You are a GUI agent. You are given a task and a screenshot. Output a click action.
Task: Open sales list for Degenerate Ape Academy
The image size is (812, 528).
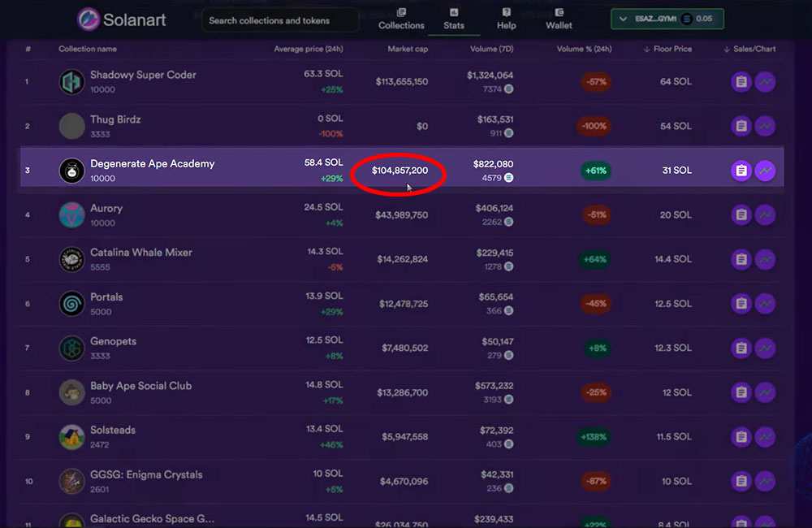741,171
